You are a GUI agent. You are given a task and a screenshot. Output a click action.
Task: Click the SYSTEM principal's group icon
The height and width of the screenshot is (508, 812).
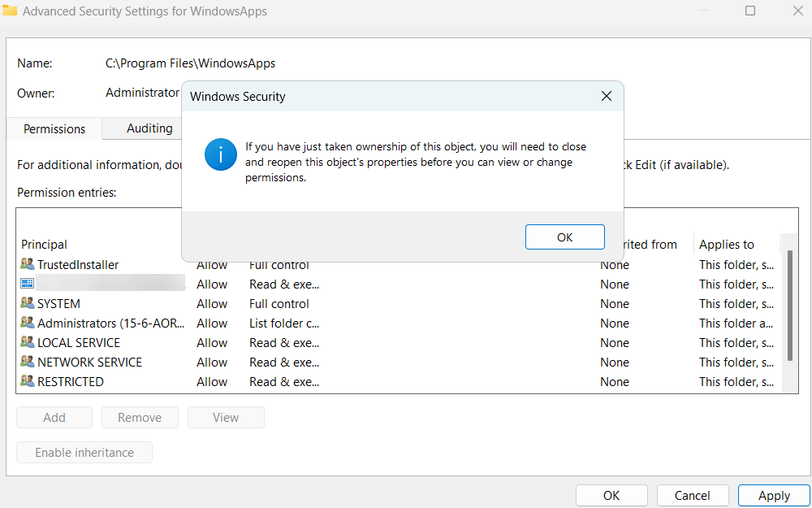click(x=28, y=303)
